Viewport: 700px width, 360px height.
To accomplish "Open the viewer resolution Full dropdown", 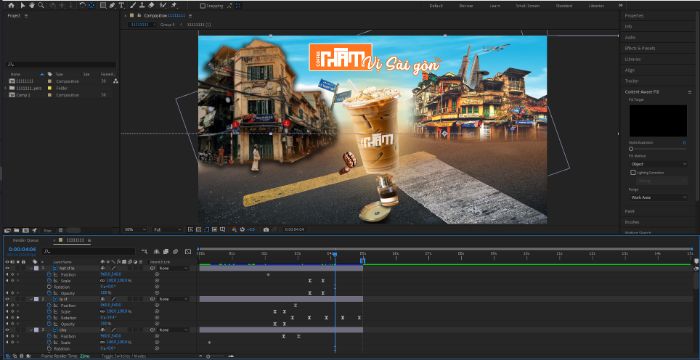I will pos(167,230).
